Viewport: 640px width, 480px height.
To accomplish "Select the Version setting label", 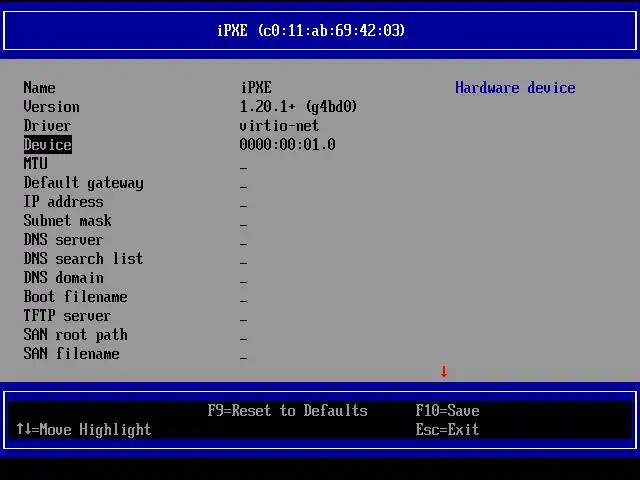I will [51, 107].
